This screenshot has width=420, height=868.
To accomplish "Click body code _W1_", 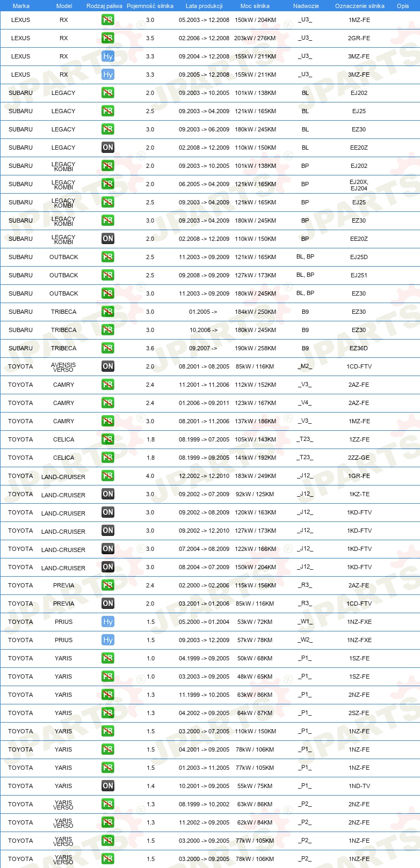I will tap(305, 622).
